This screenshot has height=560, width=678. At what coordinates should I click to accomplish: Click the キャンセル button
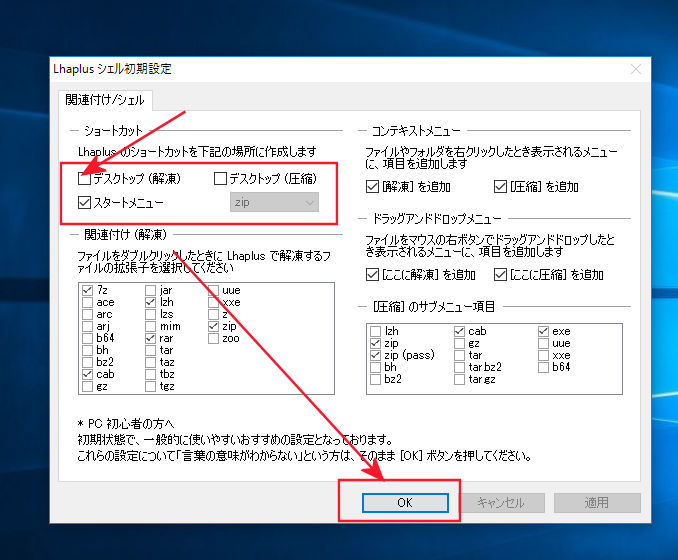(501, 502)
